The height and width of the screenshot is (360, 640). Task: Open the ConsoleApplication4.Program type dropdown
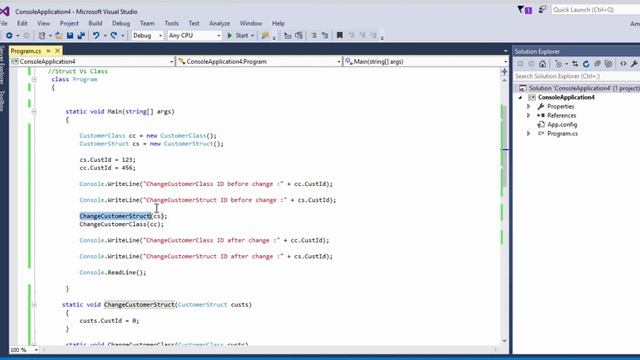click(339, 62)
